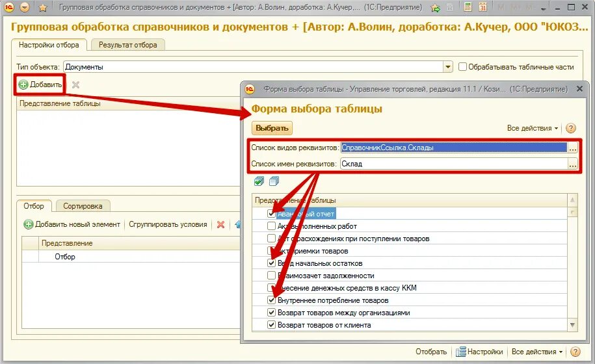Close the Форма выбора таблицы dialog

[579, 88]
